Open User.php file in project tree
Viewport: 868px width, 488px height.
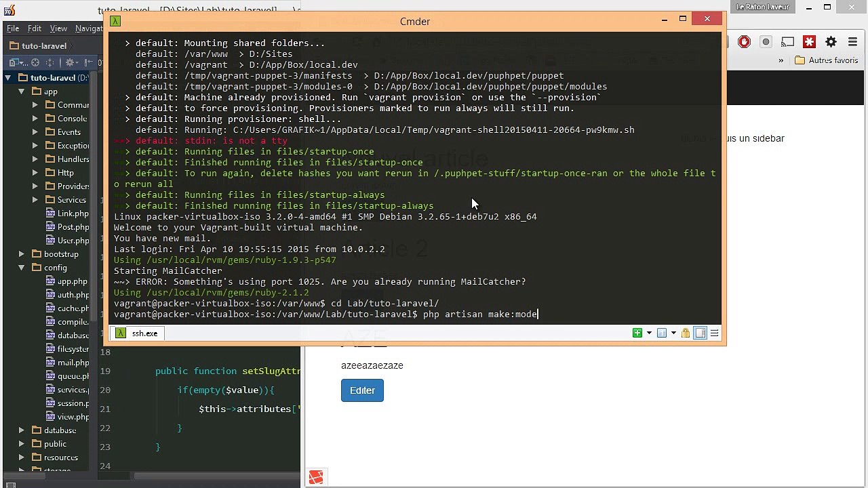point(67,241)
